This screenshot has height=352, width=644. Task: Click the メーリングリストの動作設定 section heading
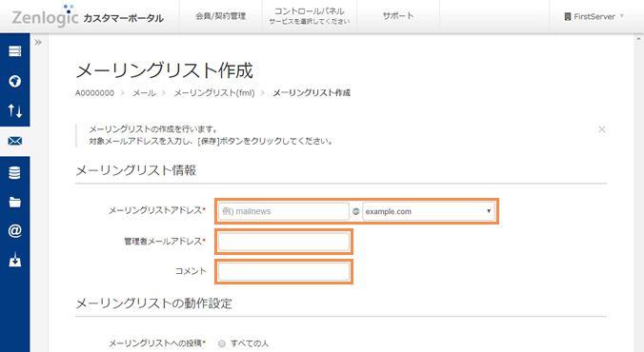tap(153, 303)
